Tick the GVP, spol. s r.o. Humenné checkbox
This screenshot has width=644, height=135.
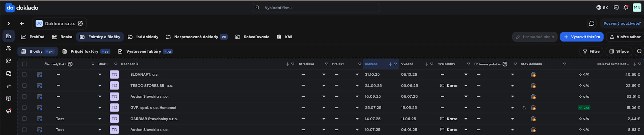(24, 108)
